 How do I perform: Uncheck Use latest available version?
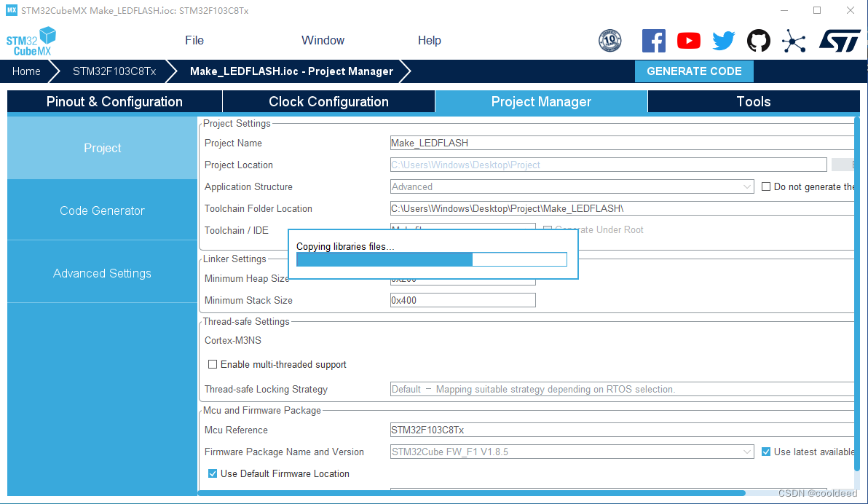(766, 452)
